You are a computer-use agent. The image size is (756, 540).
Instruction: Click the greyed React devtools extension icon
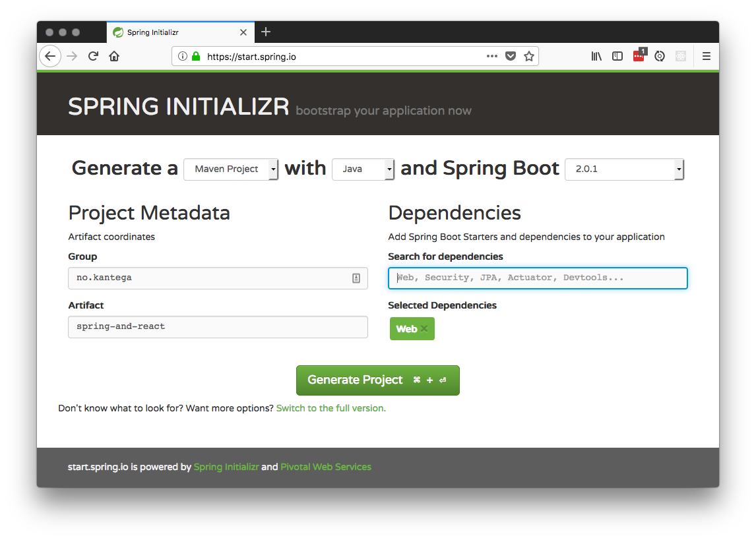click(681, 56)
